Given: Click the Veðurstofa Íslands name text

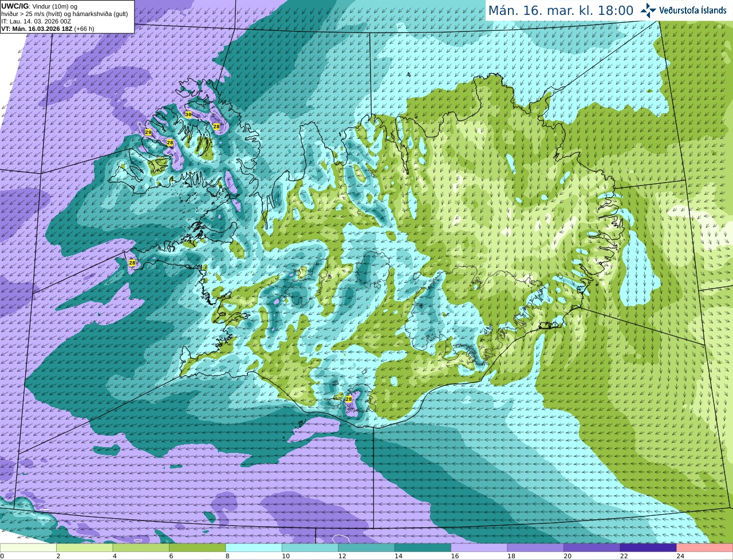Looking at the screenshot, I should pyautogui.click(x=692, y=10).
